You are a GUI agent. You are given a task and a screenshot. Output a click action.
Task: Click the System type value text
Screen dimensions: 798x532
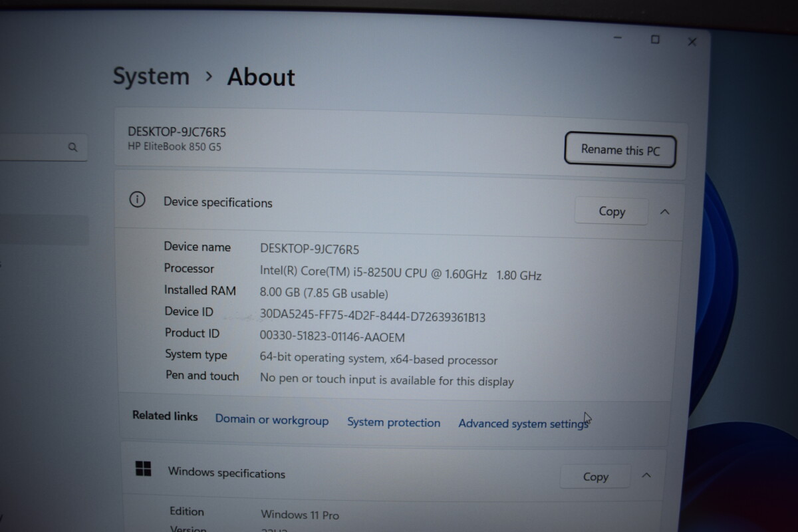tap(378, 359)
